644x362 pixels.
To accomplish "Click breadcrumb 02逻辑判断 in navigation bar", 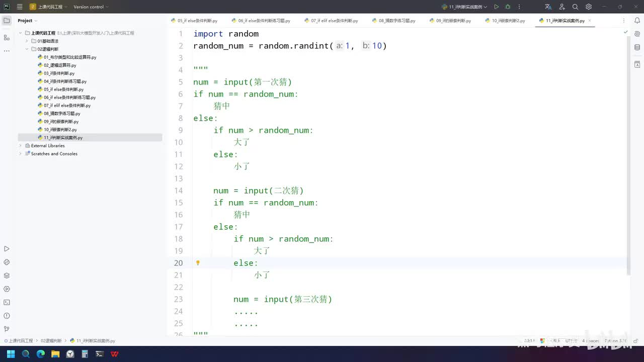I will (51, 341).
